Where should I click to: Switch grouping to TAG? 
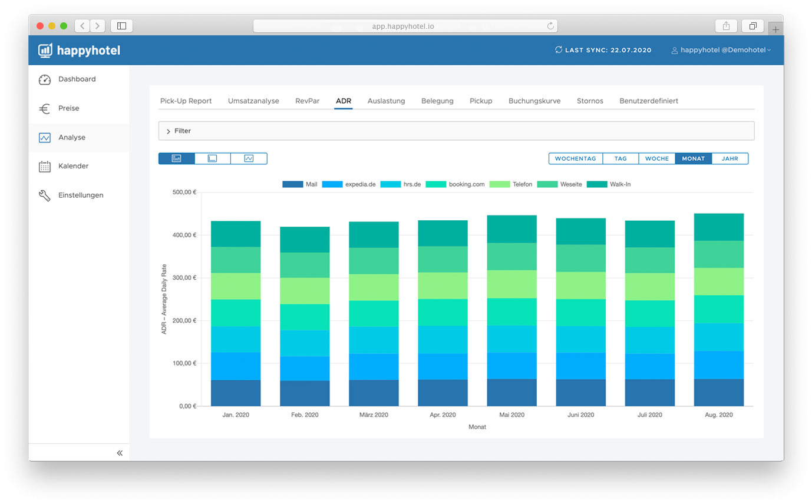620,158
